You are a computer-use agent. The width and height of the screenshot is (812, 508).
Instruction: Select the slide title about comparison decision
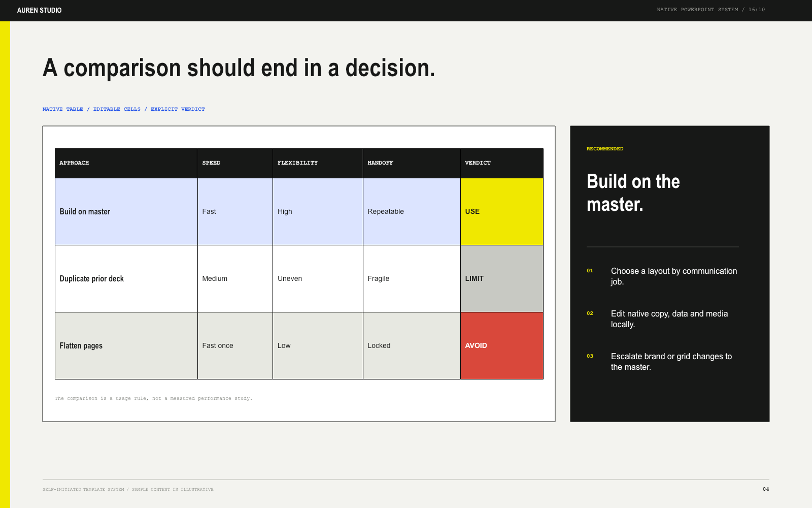pos(239,68)
